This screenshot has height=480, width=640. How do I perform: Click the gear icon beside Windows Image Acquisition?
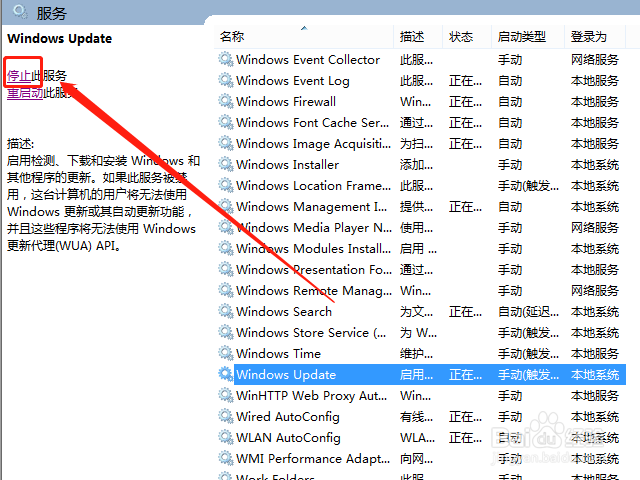[x=226, y=143]
